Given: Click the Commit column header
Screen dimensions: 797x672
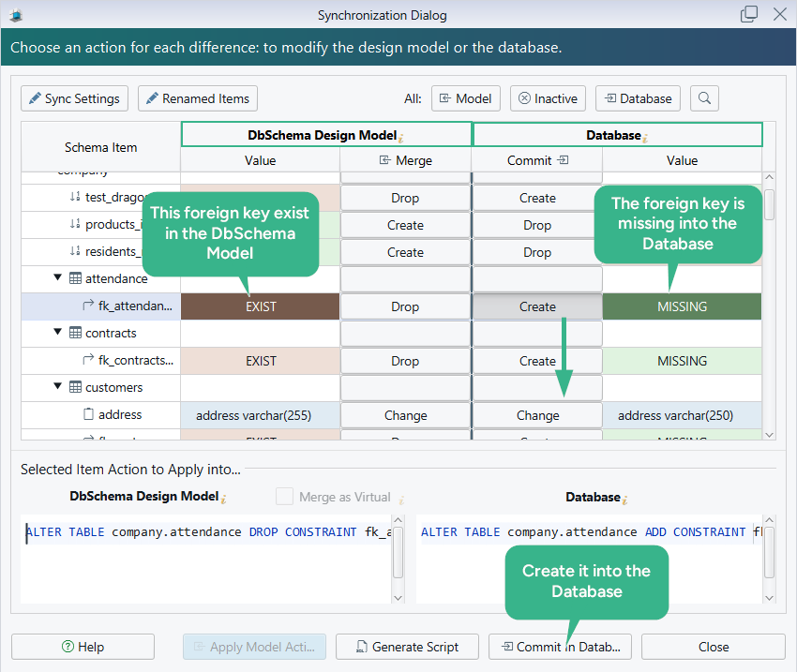Looking at the screenshot, I should tap(537, 160).
